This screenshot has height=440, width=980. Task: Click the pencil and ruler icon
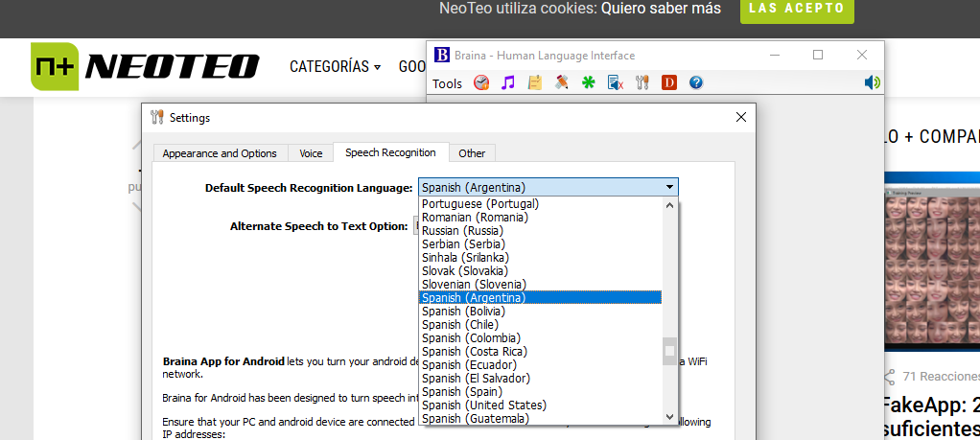[x=561, y=82]
